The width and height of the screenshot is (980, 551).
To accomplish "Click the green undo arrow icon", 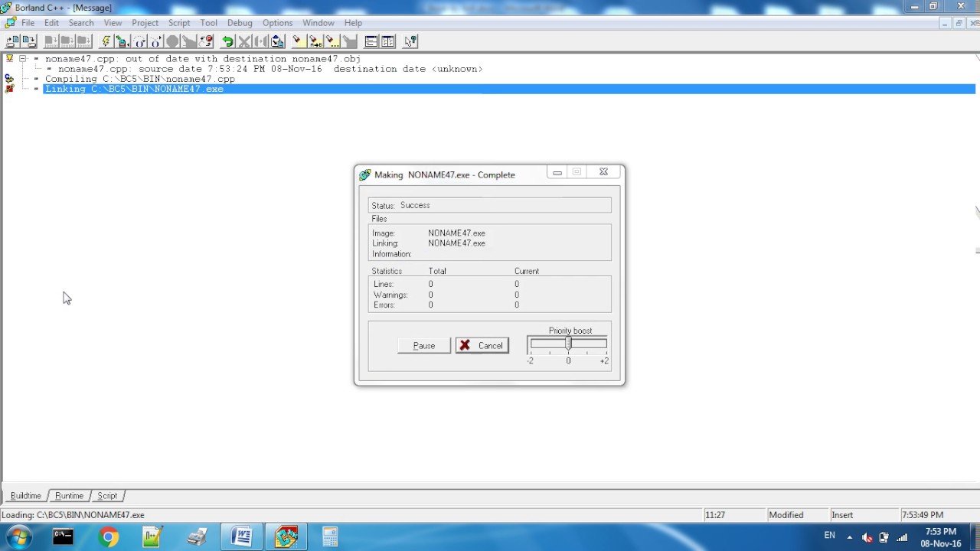I will click(x=227, y=41).
